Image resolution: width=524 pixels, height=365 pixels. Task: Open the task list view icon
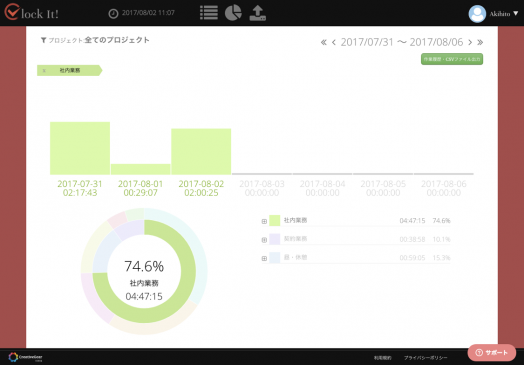point(209,13)
